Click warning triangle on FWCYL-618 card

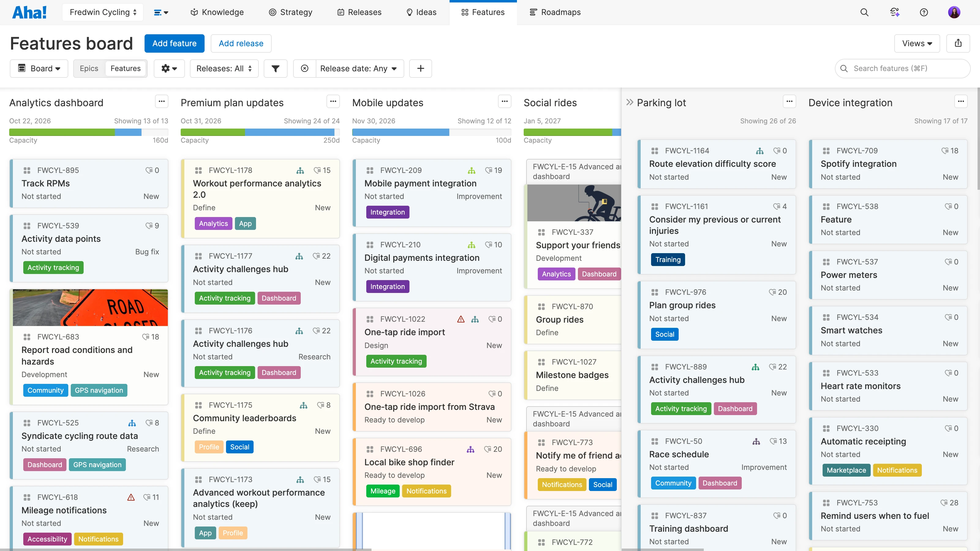coord(131,497)
